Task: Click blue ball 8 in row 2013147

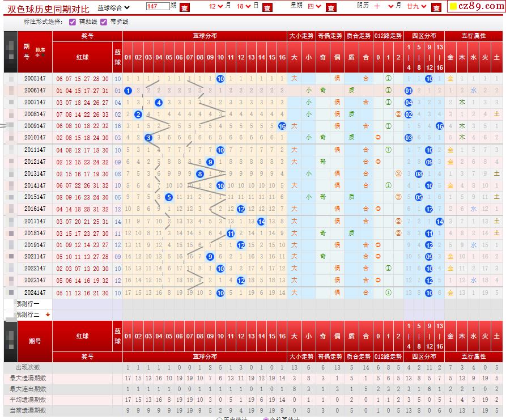Action: (200, 174)
